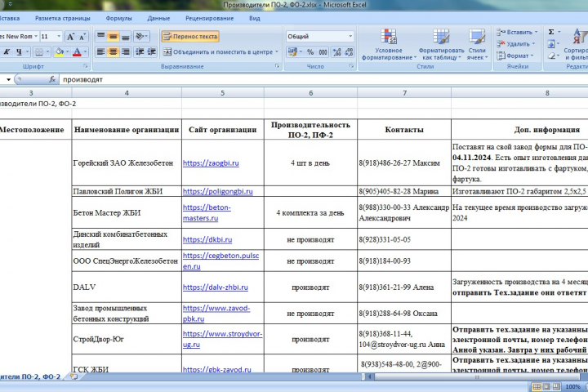Image resolution: width=588 pixels, height=392 pixels.
Task: Toggle middle vertical alignment
Action: [x=113, y=37]
